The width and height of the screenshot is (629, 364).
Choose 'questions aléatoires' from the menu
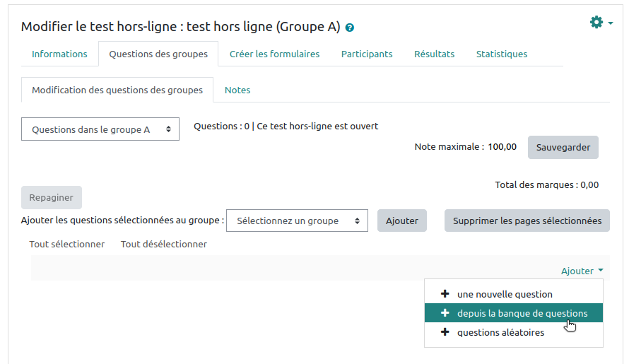[x=500, y=332]
